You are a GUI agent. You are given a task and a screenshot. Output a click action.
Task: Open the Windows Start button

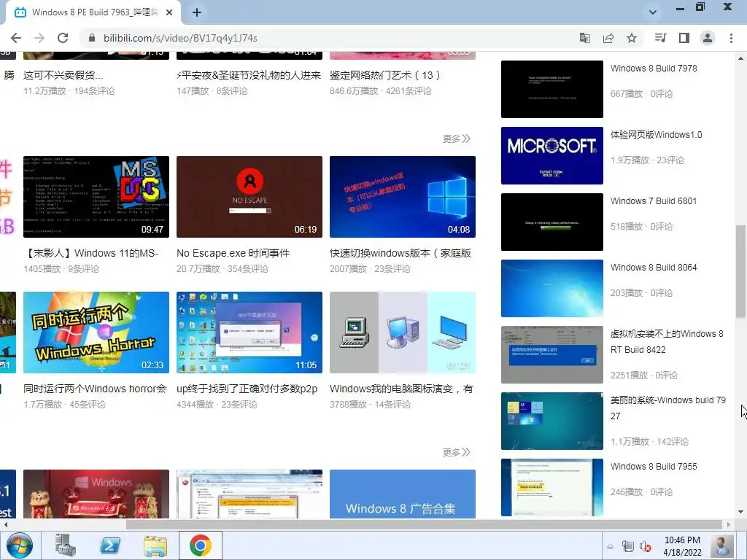20,545
